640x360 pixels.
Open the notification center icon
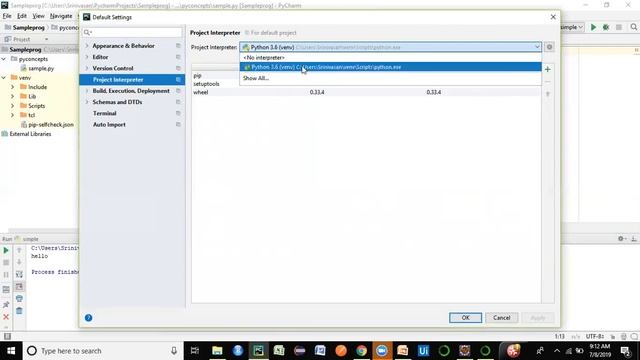[x=625, y=351]
